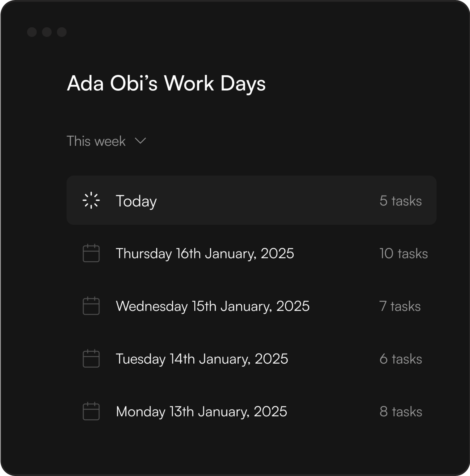Open Wednesday 15th January, 2025 entry
470x476 pixels.
point(213,306)
